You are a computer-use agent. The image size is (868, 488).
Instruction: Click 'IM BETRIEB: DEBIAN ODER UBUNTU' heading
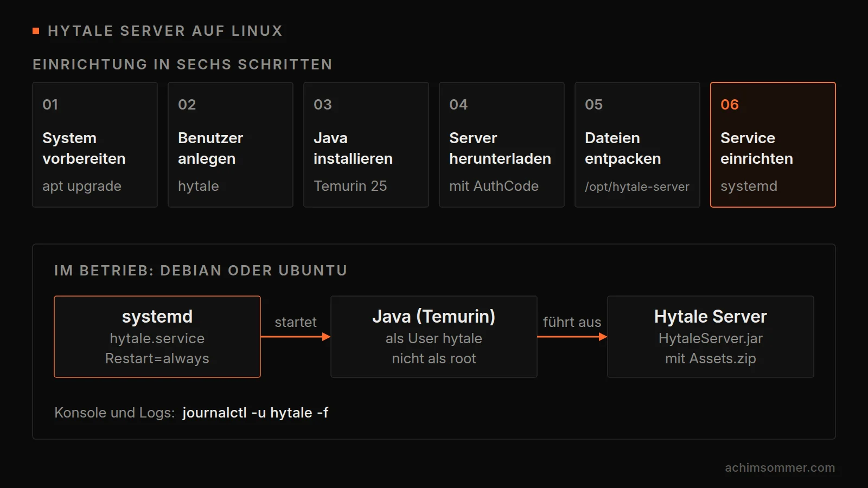[x=201, y=271]
